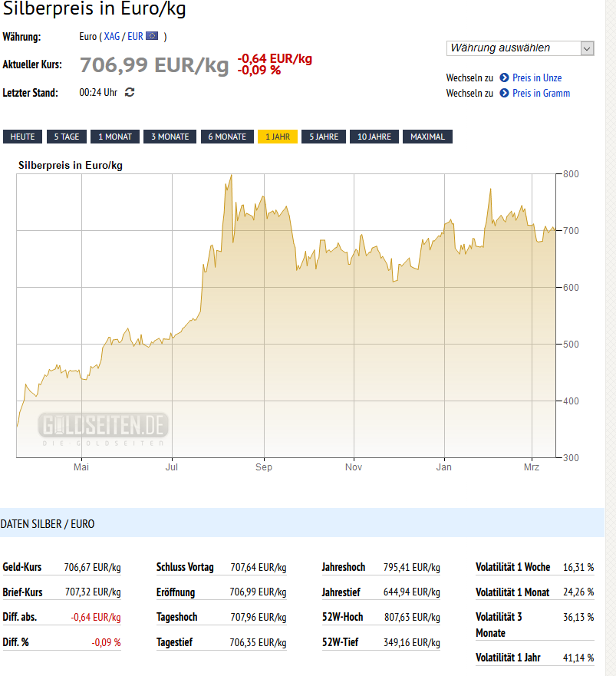The width and height of the screenshot is (616, 676).
Task: Click the refresh icon next to 00:24 Uhr
Action: [x=130, y=93]
